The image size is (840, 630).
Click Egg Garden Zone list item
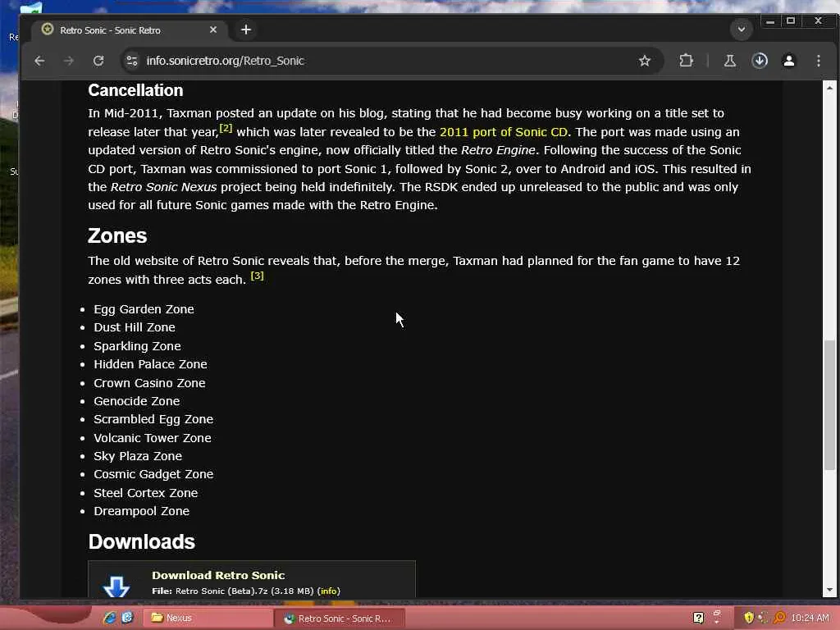point(144,309)
